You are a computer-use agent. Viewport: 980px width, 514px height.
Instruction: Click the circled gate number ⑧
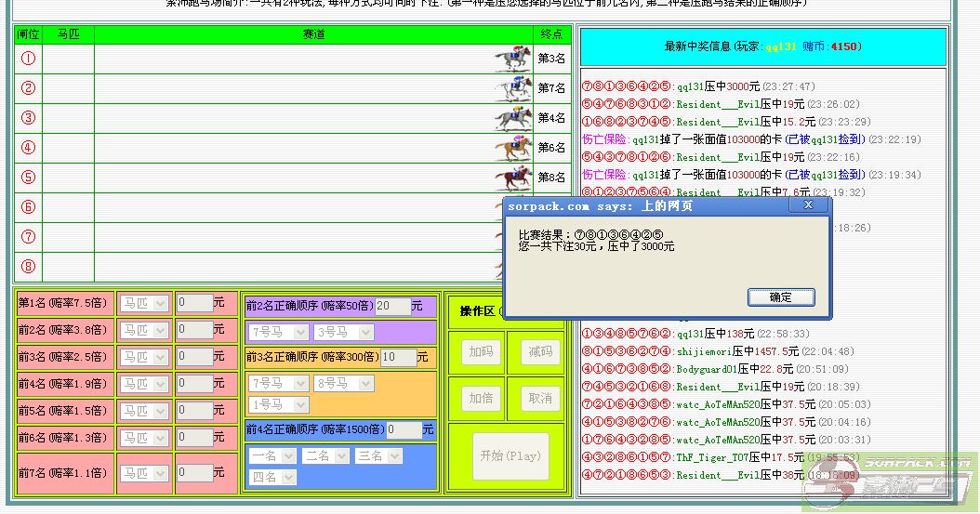pyautogui.click(x=28, y=267)
